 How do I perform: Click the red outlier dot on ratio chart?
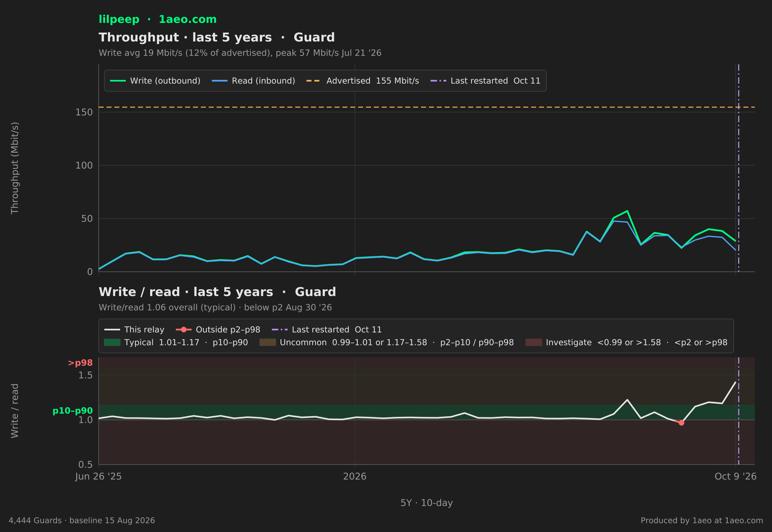pos(681,423)
